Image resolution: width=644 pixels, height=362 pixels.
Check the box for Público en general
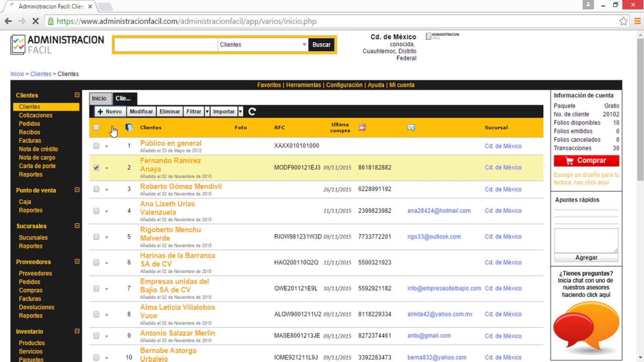pyautogui.click(x=96, y=146)
